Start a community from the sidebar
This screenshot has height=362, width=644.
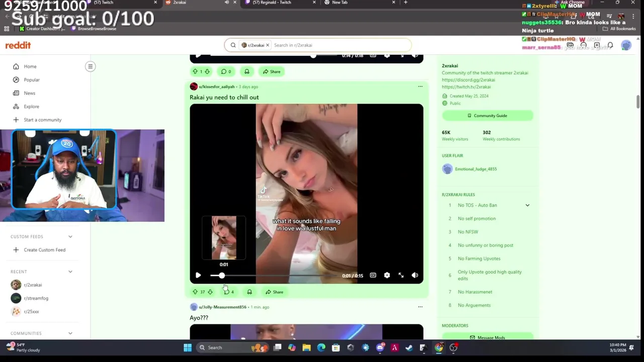tap(43, 120)
